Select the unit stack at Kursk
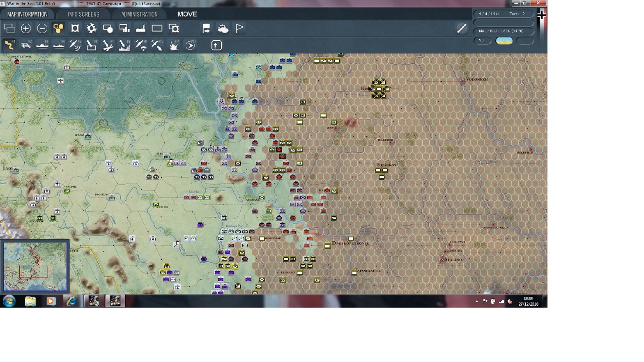 coord(379,89)
